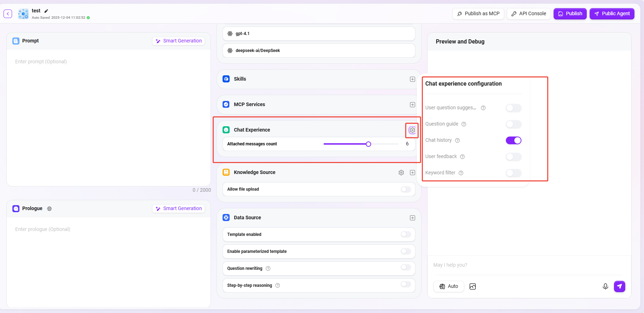Click the microphone icon in chat
The image size is (644, 313).
click(605, 286)
